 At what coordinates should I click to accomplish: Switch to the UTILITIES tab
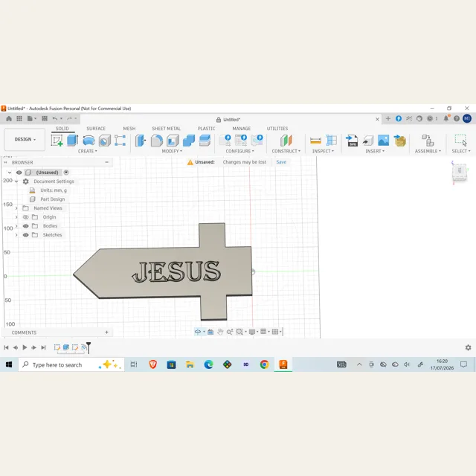point(277,129)
